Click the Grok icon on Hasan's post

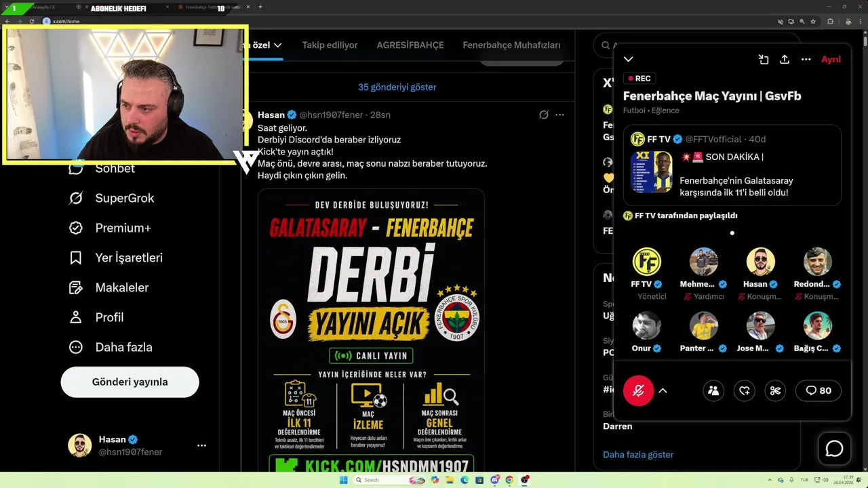click(x=543, y=115)
